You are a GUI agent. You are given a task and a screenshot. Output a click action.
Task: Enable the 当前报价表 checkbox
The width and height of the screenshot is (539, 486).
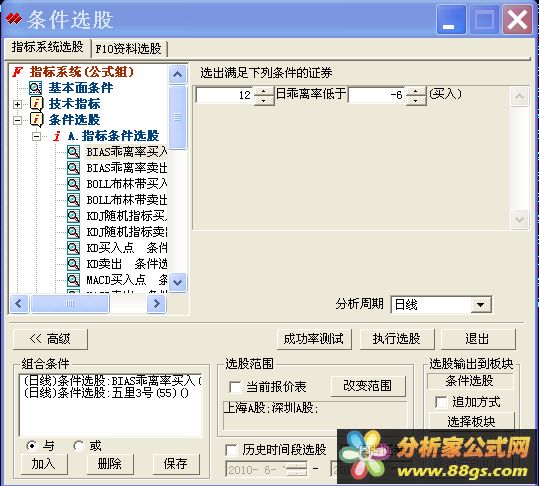click(235, 387)
